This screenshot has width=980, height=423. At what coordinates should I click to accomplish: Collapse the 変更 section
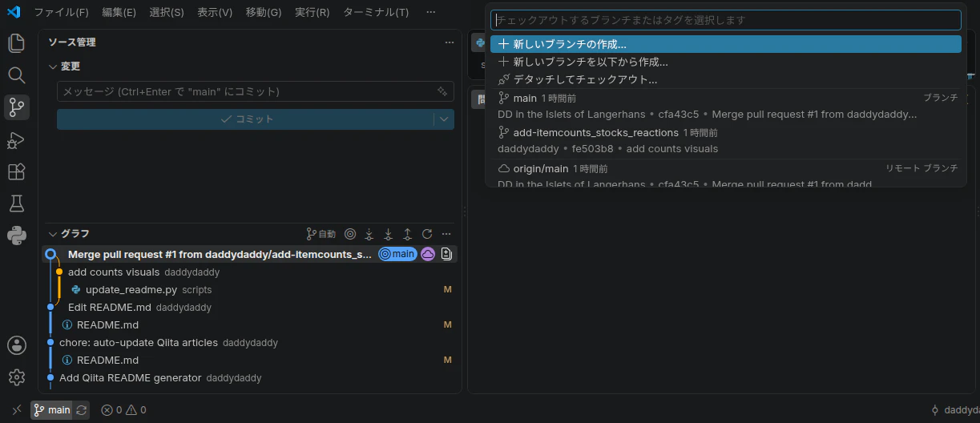[65, 66]
